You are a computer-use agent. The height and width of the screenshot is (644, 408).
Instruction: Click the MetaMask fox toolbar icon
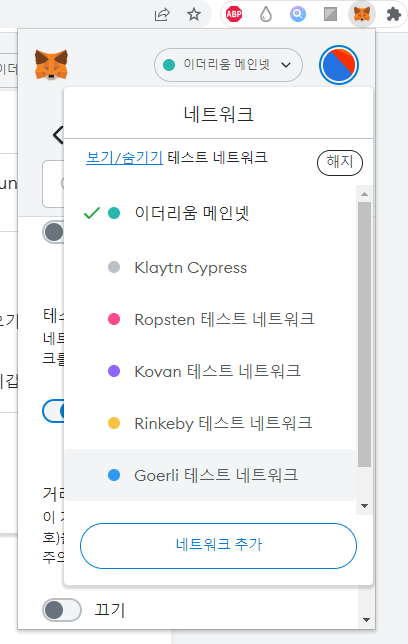click(362, 14)
